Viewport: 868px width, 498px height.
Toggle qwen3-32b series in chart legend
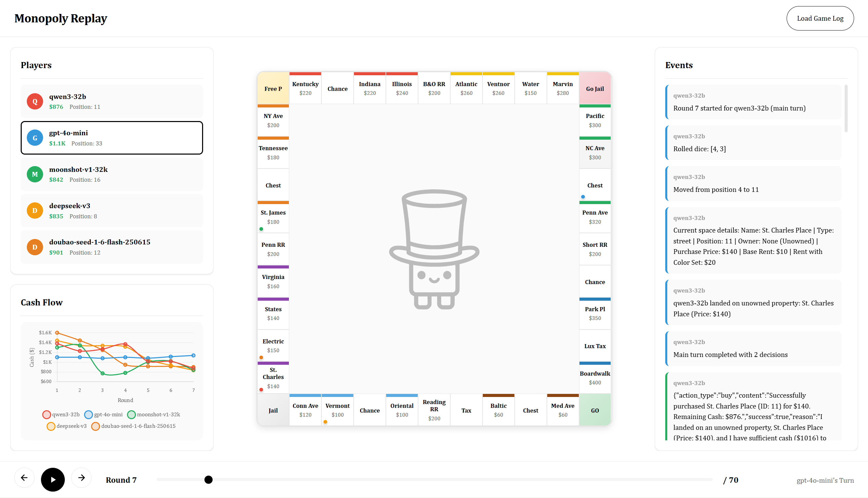(61, 415)
